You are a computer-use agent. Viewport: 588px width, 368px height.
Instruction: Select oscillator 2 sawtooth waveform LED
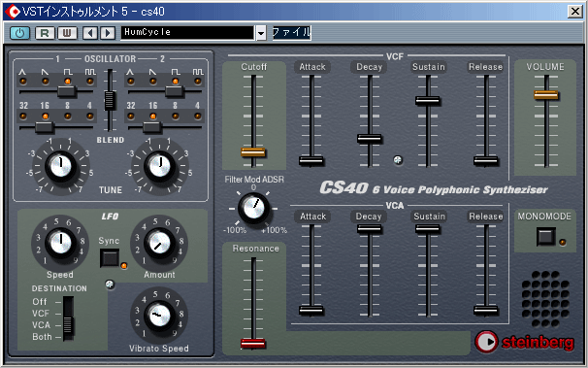[152, 81]
